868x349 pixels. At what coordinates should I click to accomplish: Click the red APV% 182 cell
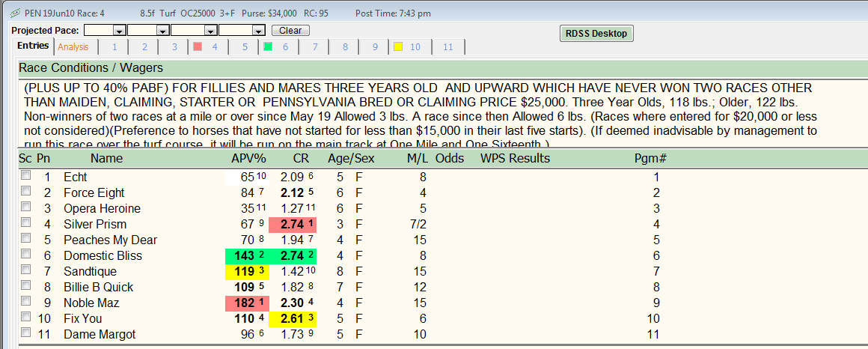click(x=246, y=303)
